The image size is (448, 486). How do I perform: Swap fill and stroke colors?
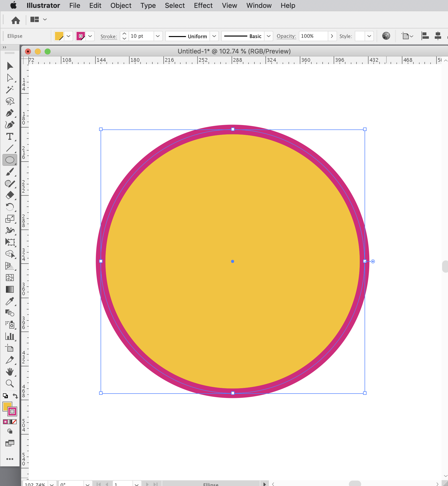click(x=15, y=396)
